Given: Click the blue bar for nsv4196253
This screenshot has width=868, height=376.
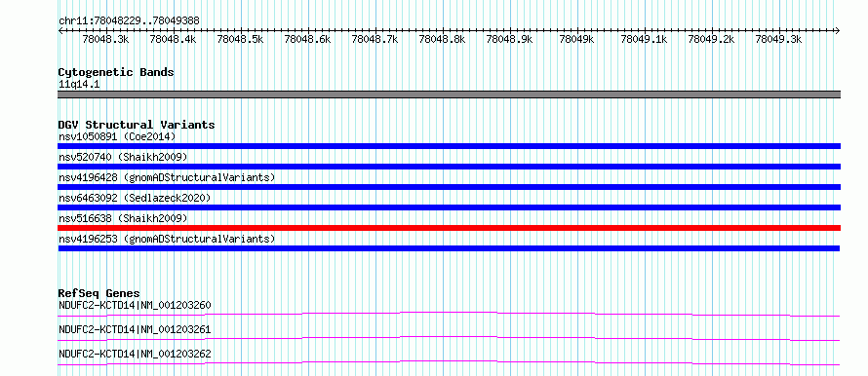Looking at the screenshot, I should (x=449, y=248).
